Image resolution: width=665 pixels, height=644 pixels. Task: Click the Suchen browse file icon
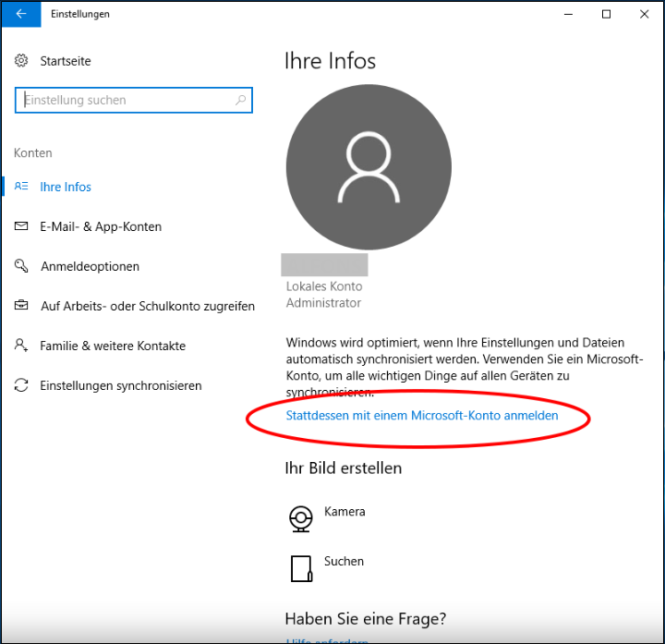(x=301, y=568)
